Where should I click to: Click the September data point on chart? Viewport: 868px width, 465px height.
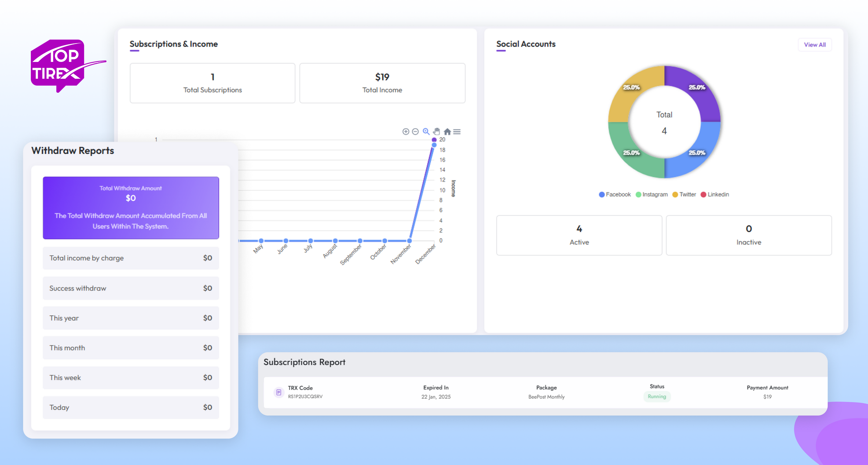click(360, 240)
